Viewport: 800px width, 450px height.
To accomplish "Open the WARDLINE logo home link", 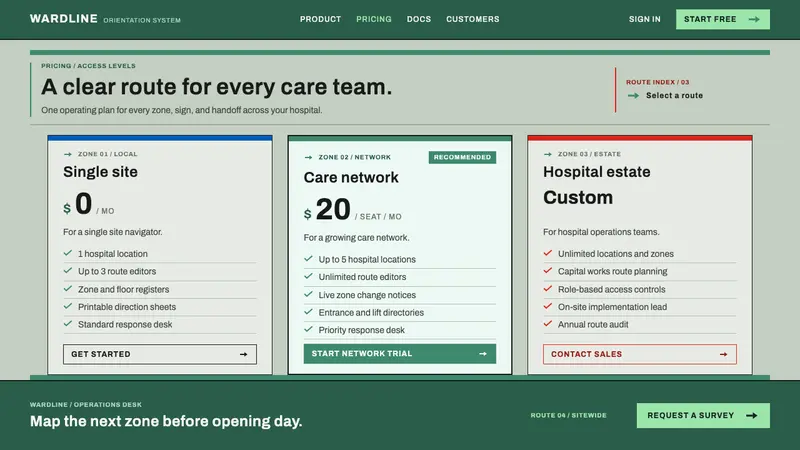I will pyautogui.click(x=63, y=19).
